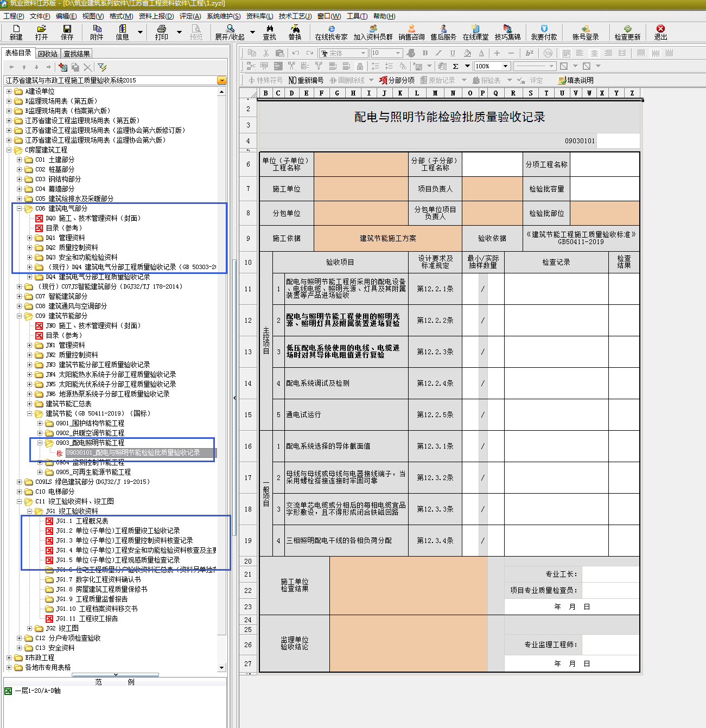The image size is (706, 728).
Task: Click the Σ sum icon
Action: coord(455,66)
